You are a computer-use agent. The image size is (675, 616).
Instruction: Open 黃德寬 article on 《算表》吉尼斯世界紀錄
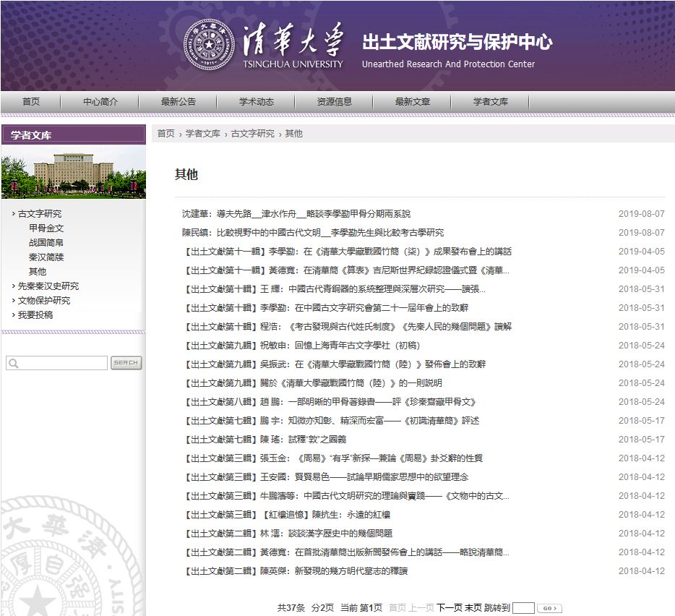click(x=347, y=270)
